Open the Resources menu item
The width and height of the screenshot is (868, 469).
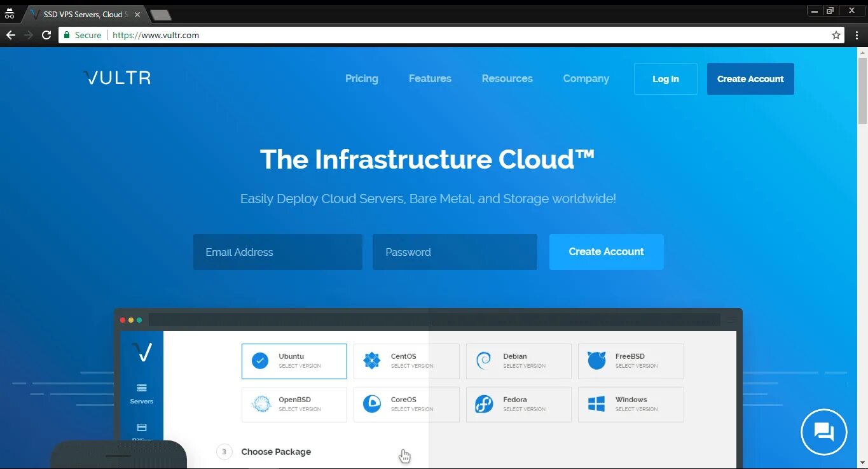coord(507,78)
